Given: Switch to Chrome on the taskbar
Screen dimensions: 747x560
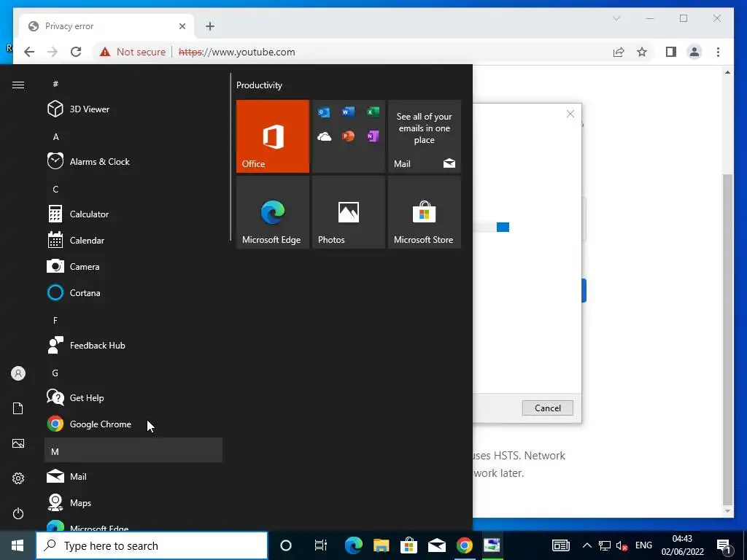Looking at the screenshot, I should click(x=464, y=545).
